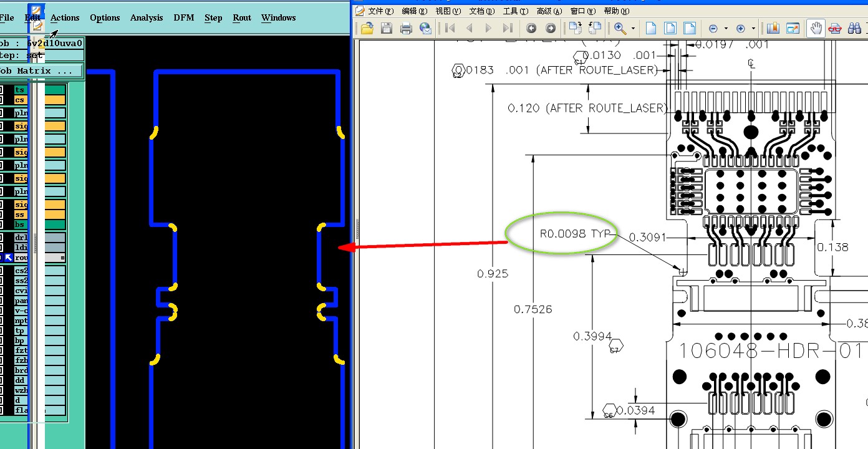Select the cs layer row
This screenshot has height=449, width=868.
tap(40, 100)
